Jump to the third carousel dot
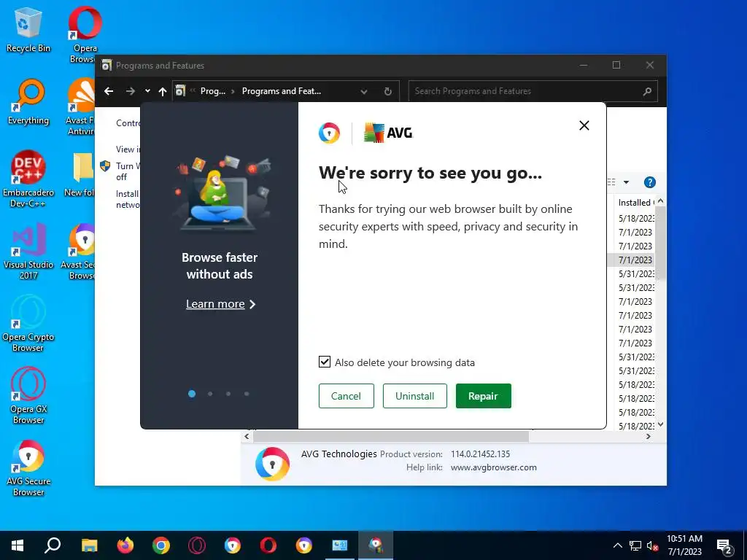The height and width of the screenshot is (560, 747). coord(228,394)
